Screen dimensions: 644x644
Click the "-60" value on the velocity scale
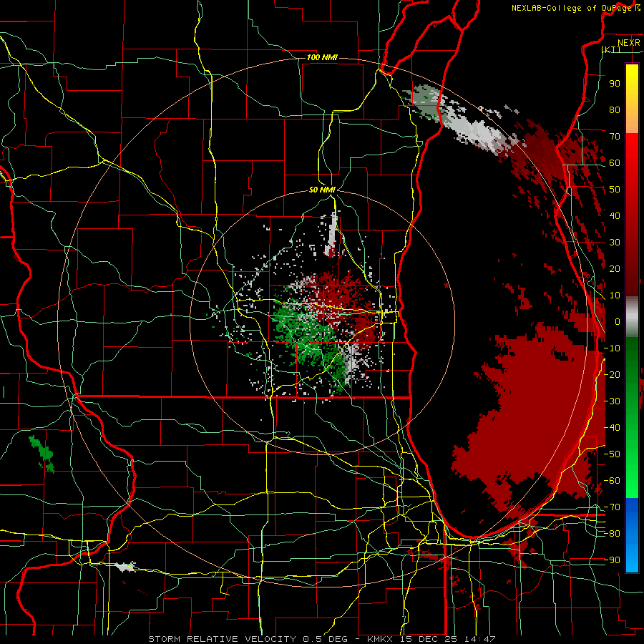pyautogui.click(x=612, y=481)
